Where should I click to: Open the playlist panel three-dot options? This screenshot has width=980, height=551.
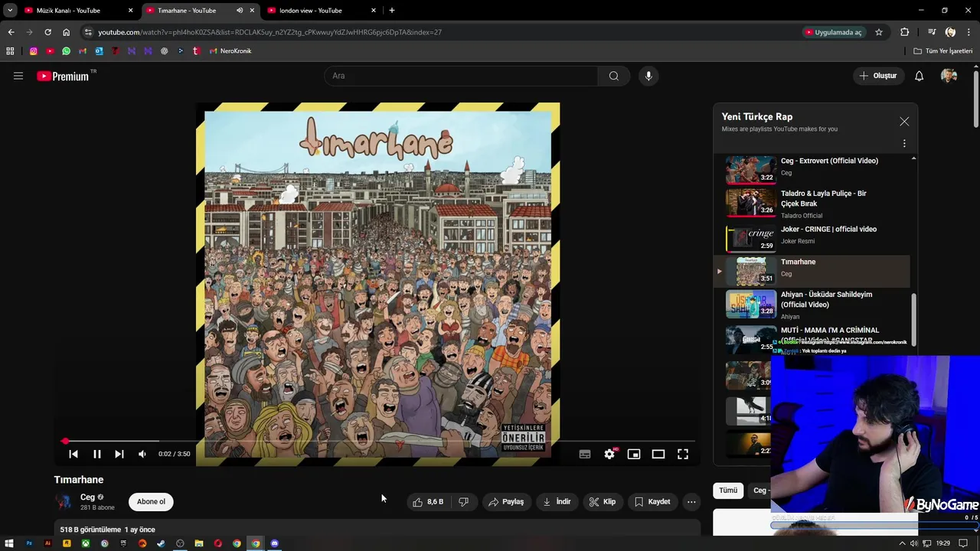click(x=904, y=144)
